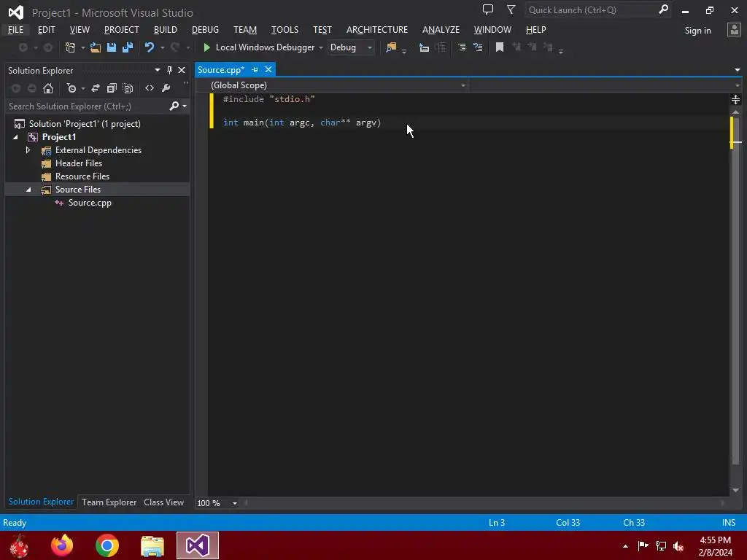747x560 pixels.
Task: Click the account picture icon
Action: click(x=734, y=30)
